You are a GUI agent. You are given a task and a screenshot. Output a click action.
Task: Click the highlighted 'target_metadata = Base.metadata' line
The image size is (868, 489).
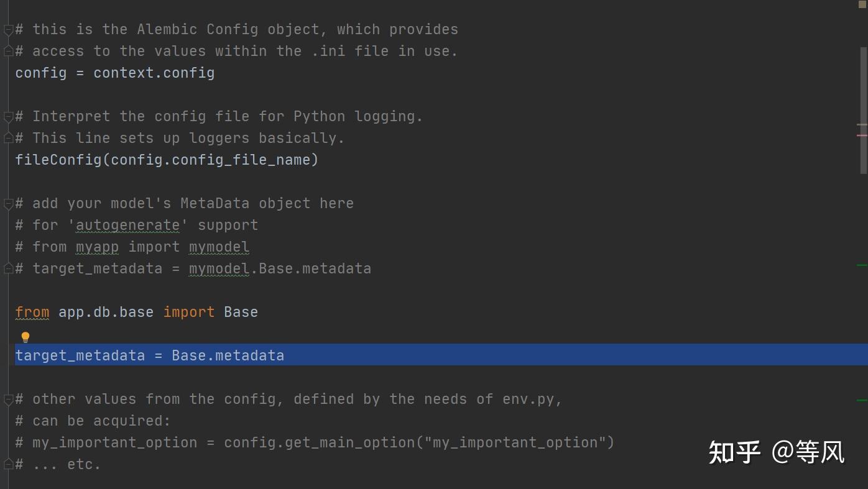(149, 355)
